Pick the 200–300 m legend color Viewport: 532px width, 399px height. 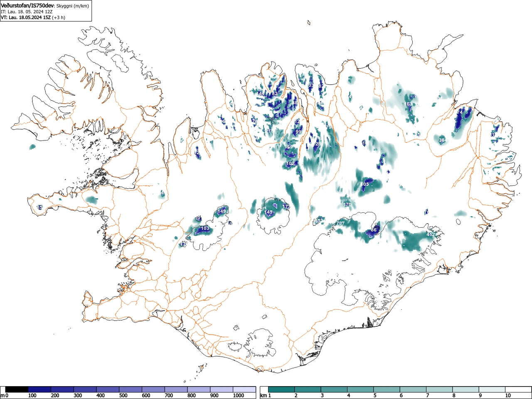point(62,389)
